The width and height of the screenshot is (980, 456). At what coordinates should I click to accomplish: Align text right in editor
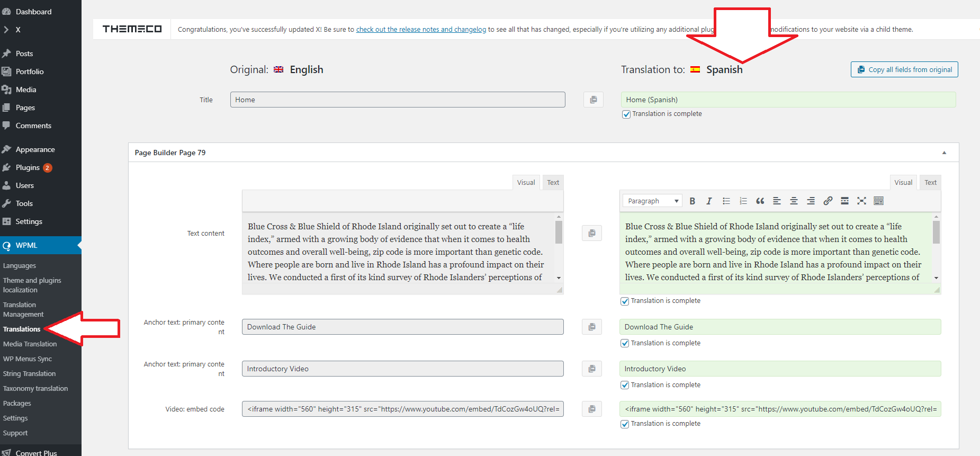pyautogui.click(x=811, y=201)
